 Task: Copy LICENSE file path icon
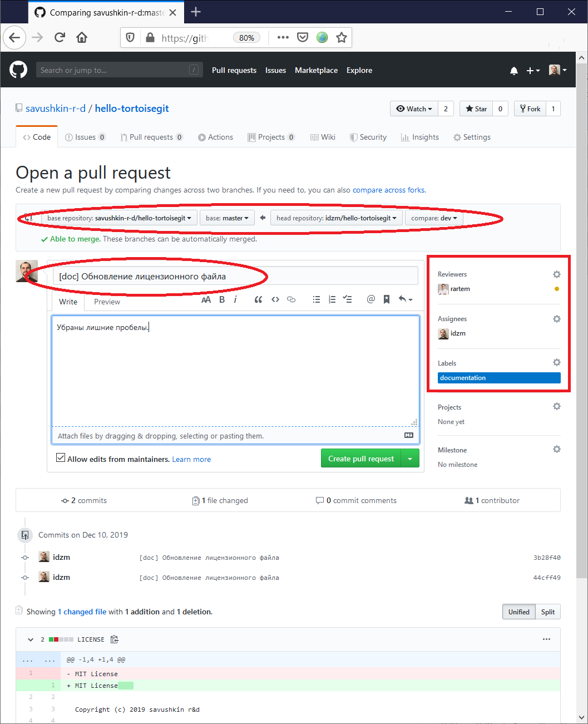[115, 639]
